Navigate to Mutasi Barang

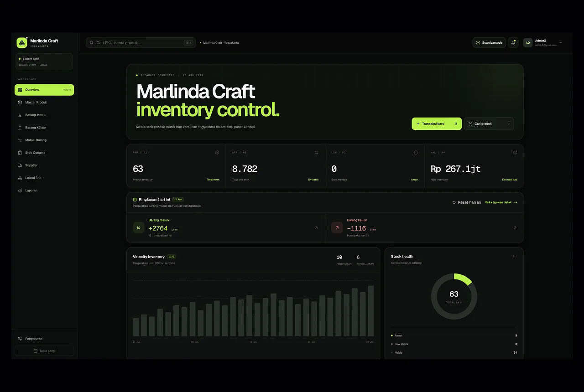click(44, 140)
